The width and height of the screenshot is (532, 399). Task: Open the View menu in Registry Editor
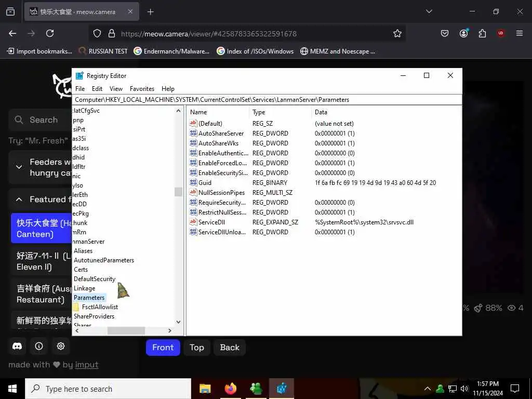point(116,88)
